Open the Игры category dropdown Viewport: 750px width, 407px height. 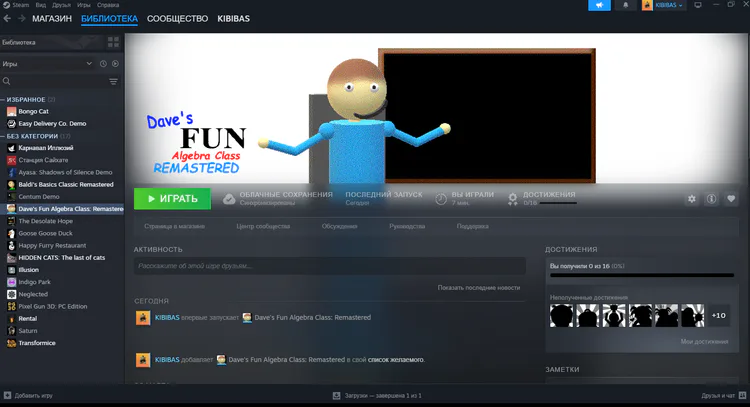(x=47, y=64)
